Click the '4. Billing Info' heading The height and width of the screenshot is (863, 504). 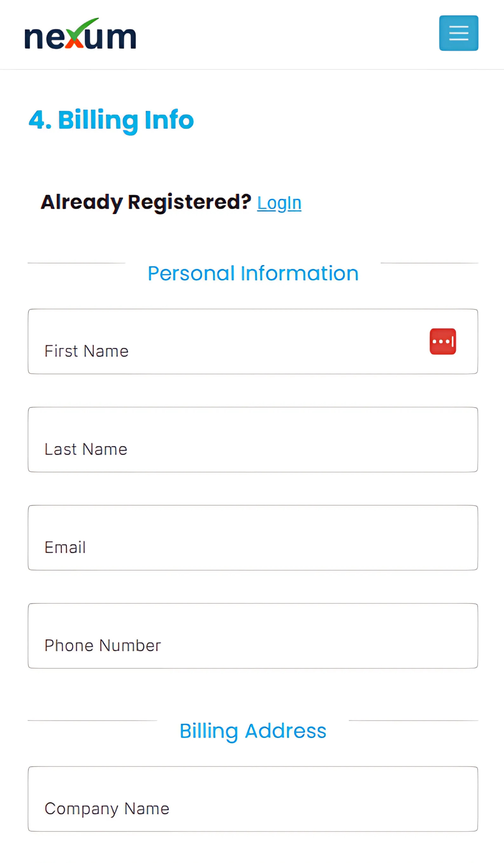(x=111, y=120)
